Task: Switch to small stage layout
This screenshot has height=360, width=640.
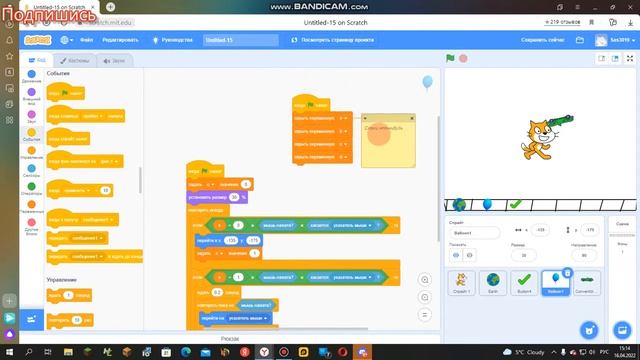Action: (602, 58)
